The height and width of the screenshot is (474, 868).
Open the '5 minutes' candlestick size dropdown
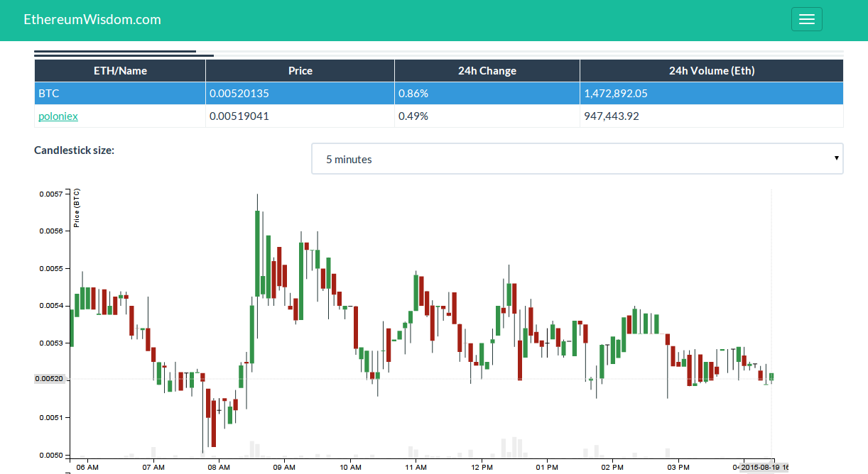click(576, 159)
